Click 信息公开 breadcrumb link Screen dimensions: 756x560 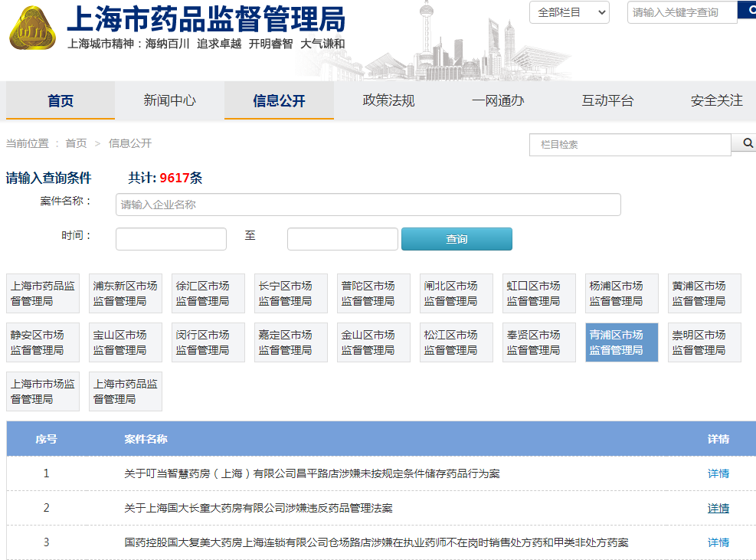click(x=130, y=143)
